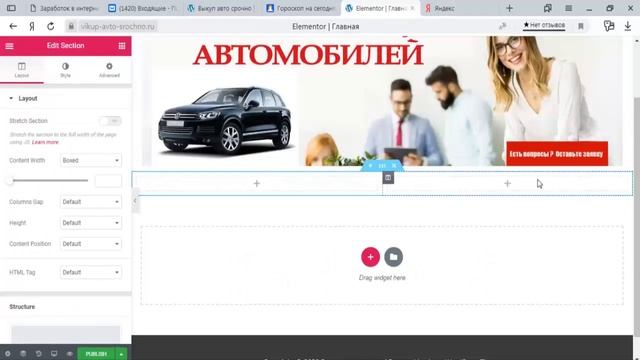Bookmark this page
This screenshot has height=360, width=640.
click(x=581, y=26)
